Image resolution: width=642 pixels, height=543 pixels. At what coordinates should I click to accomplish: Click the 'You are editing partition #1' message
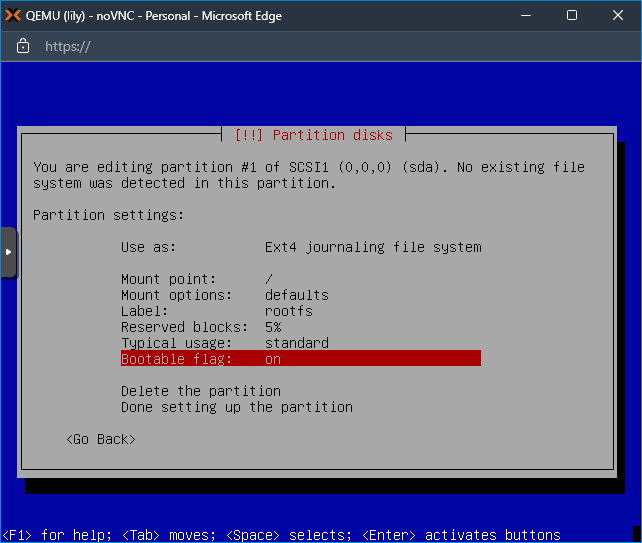309,175
